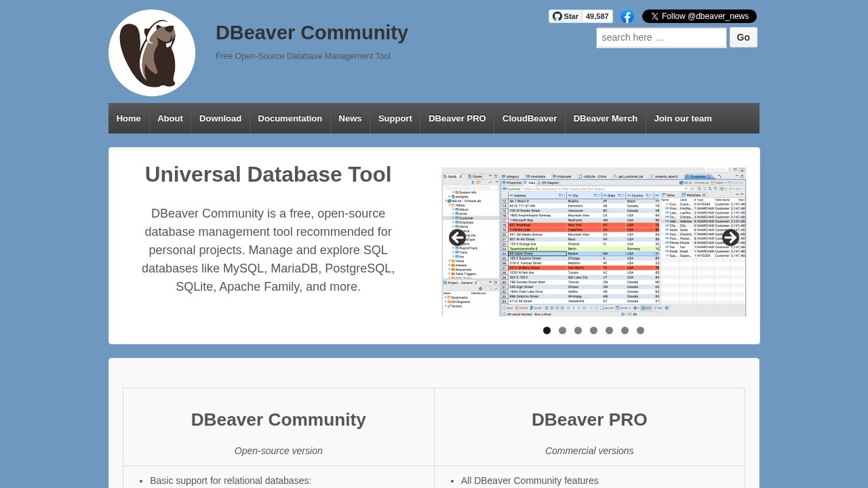Advance carousel with the right arrow

730,238
